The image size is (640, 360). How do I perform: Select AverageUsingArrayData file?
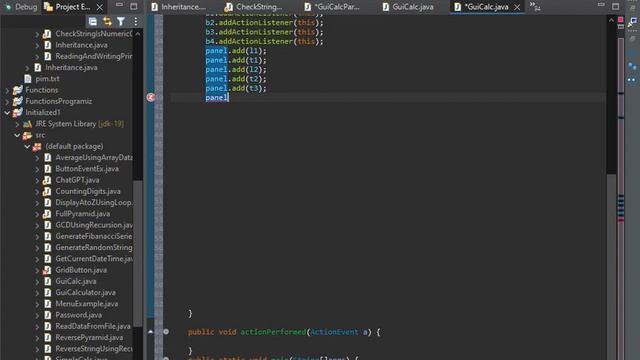pos(94,158)
